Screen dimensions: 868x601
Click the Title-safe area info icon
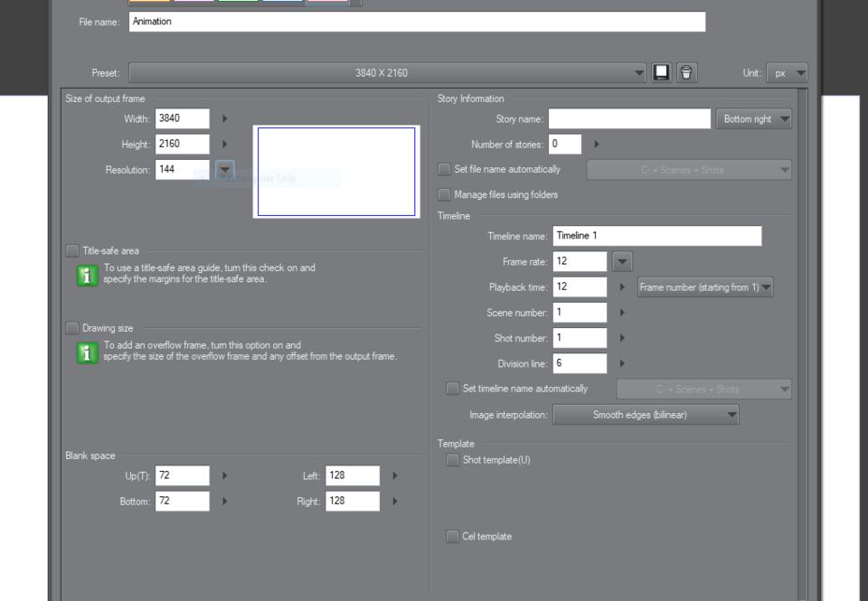click(x=87, y=276)
